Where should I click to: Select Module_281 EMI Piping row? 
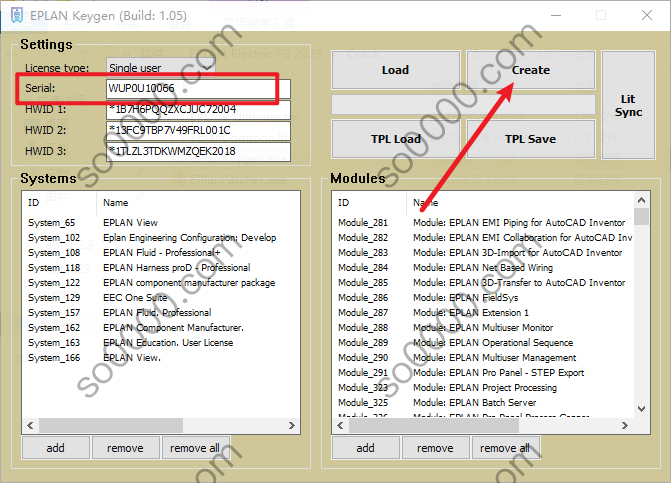click(x=484, y=222)
